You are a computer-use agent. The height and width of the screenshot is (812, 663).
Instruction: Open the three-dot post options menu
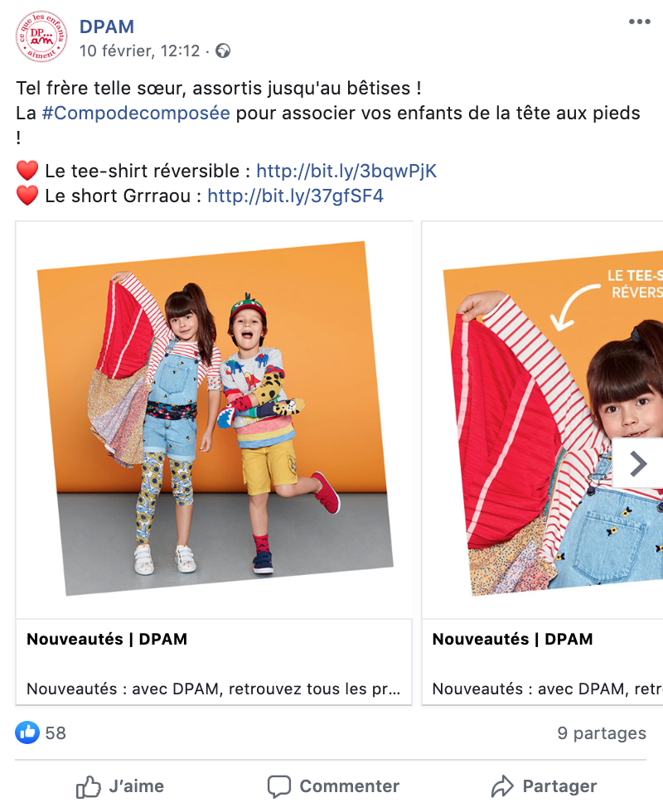(639, 22)
